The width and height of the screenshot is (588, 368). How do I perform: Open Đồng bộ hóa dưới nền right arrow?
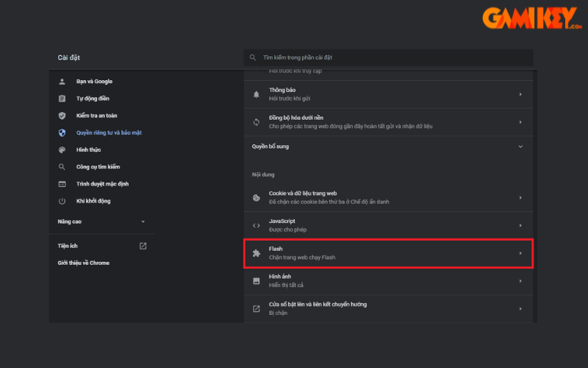[x=520, y=122]
